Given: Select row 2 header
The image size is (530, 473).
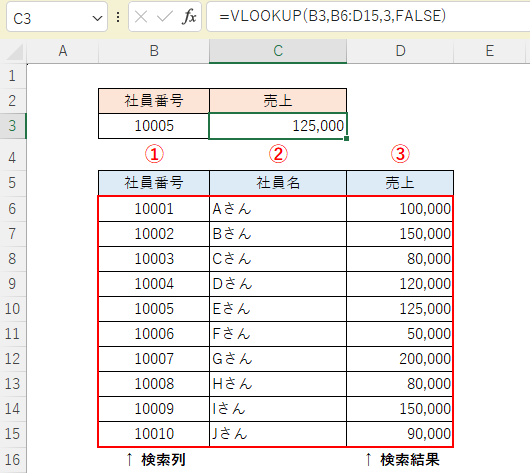Looking at the screenshot, I should point(13,100).
